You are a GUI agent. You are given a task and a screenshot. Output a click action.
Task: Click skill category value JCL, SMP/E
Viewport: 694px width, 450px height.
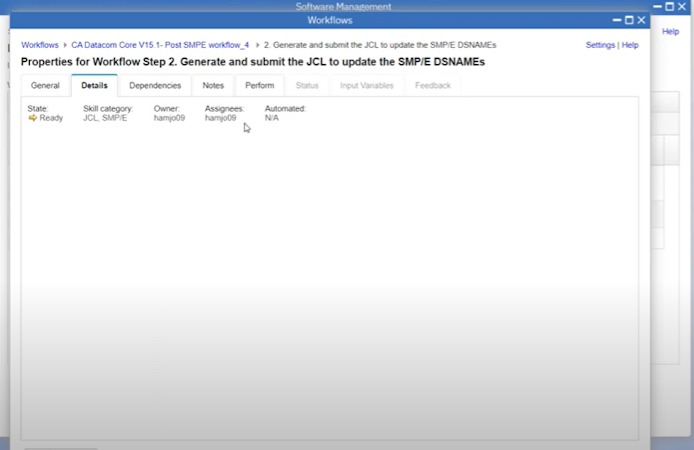tap(105, 118)
